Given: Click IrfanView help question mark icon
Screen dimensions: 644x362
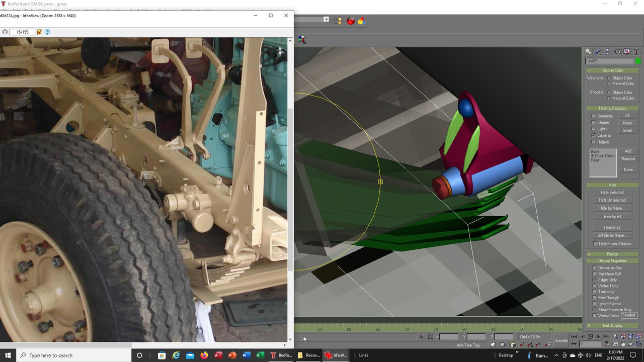Looking at the screenshot, I should click(x=47, y=32).
